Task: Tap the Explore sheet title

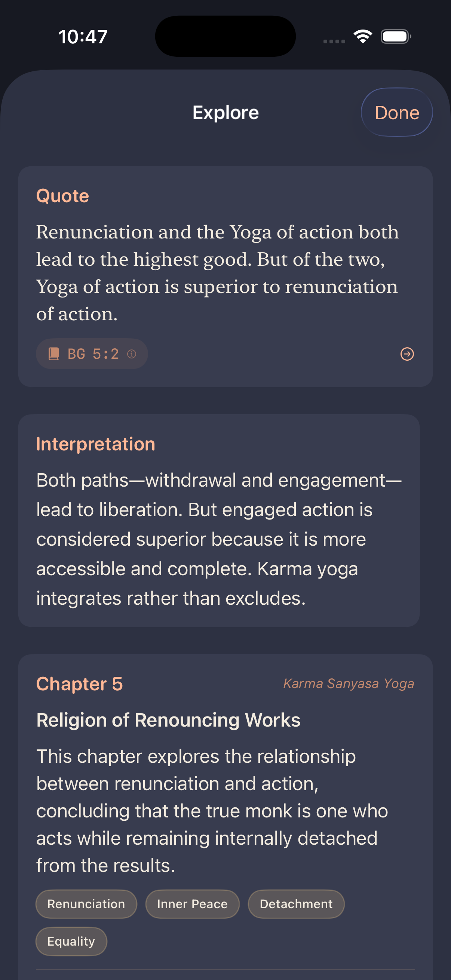Action: [x=225, y=113]
